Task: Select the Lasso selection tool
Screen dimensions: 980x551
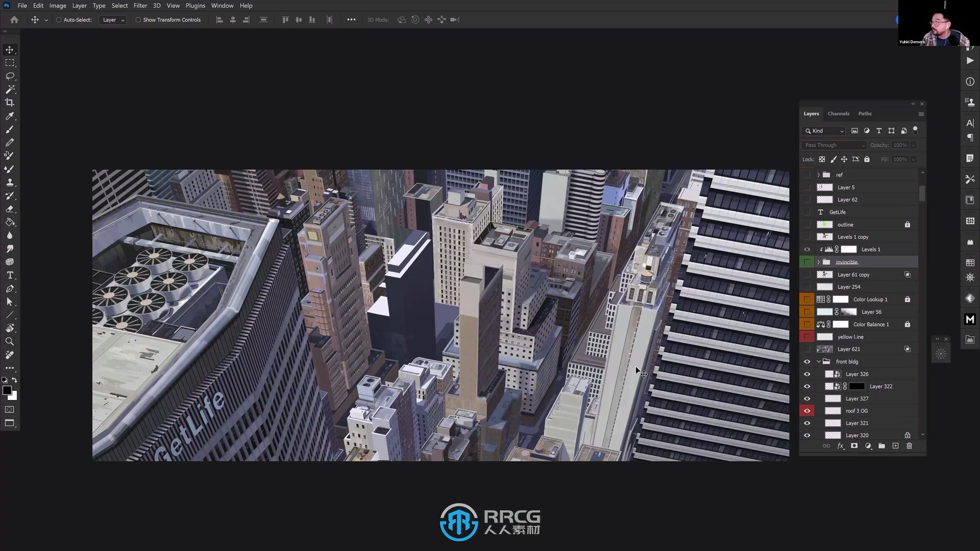Action: click(10, 76)
